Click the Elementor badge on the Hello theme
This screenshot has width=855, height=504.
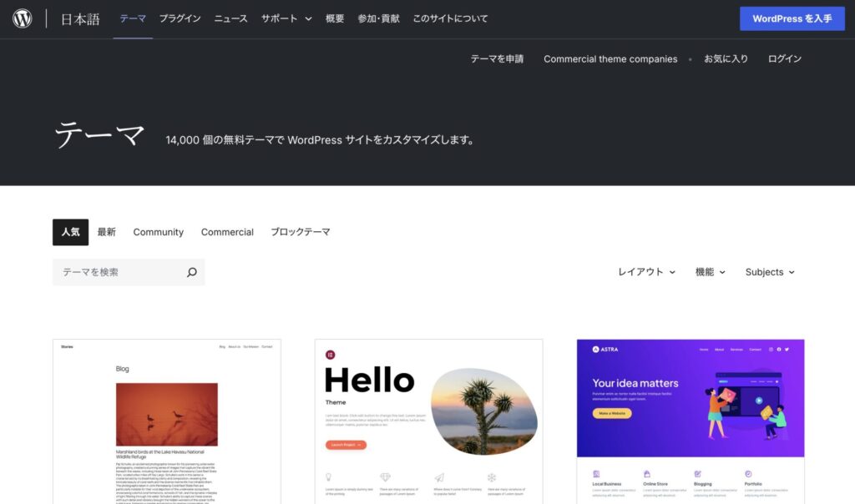pos(330,355)
